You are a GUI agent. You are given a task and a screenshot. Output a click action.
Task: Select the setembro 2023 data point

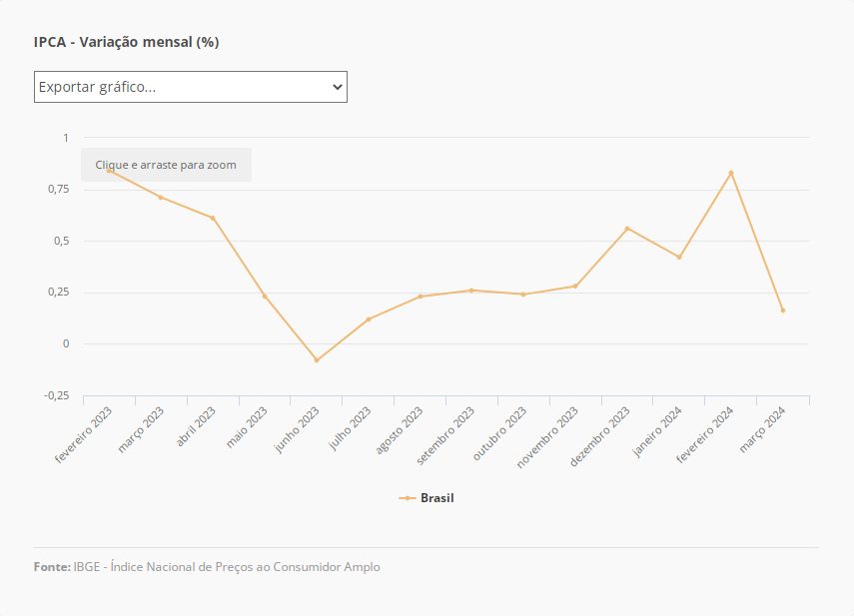point(471,291)
